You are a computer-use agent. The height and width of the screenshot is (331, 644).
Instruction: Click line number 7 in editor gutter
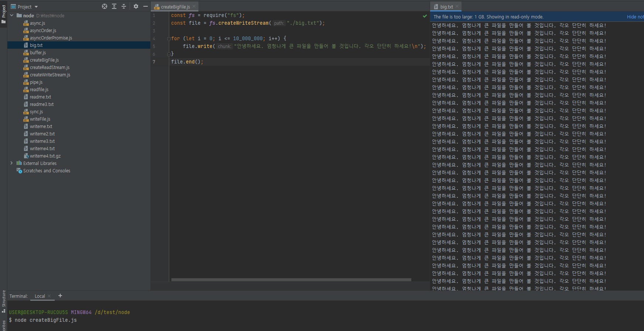click(154, 62)
